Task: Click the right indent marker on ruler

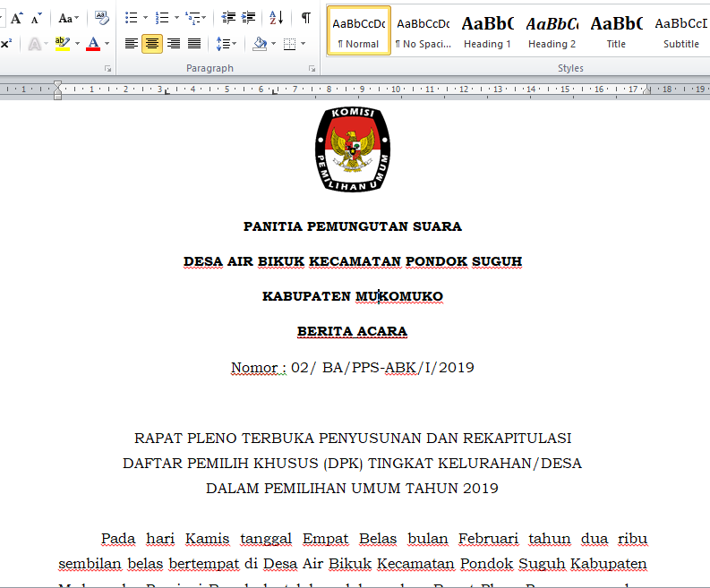Action: click(x=647, y=90)
